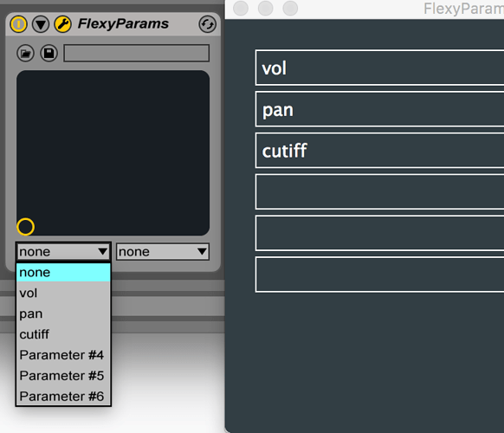Save preset with the floppy disk icon
This screenshot has height=433, width=504.
[x=48, y=53]
